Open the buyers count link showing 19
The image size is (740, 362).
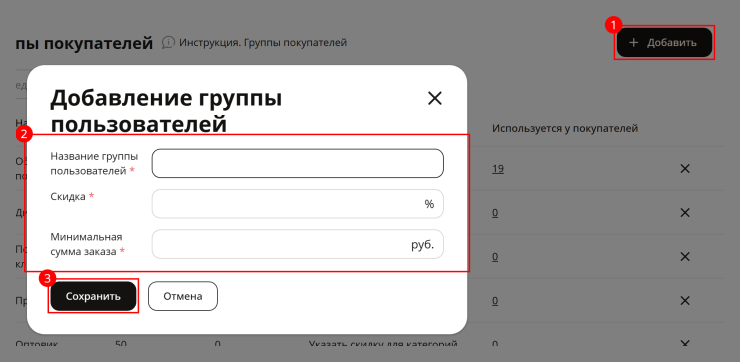tap(497, 168)
